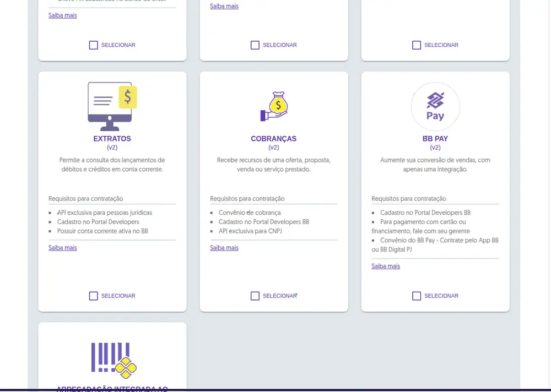Click 'API exclusiva para pessoas jurídicas' text
The image size is (551, 392).
pyautogui.click(x=104, y=213)
